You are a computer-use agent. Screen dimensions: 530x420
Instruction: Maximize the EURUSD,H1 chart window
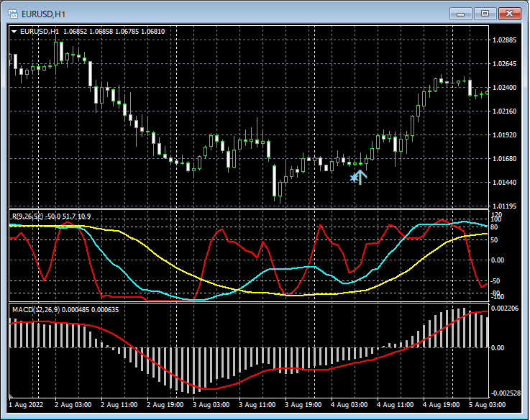[485, 13]
